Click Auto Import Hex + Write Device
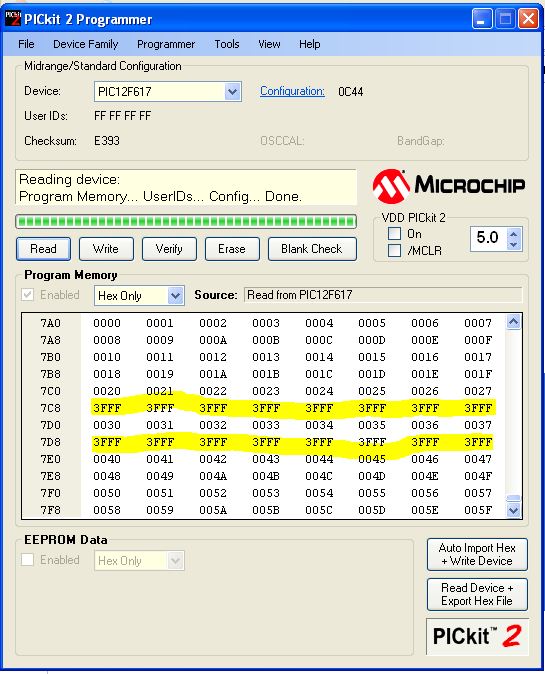This screenshot has width=545, height=674. pos(477,555)
